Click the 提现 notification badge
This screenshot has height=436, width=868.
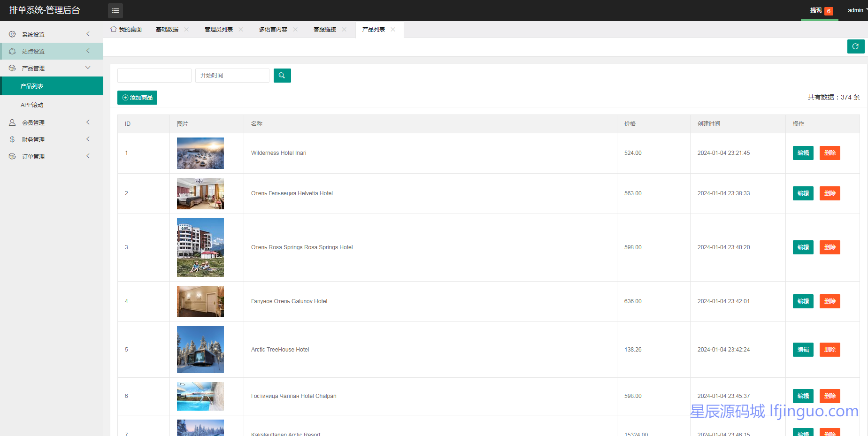click(x=829, y=11)
